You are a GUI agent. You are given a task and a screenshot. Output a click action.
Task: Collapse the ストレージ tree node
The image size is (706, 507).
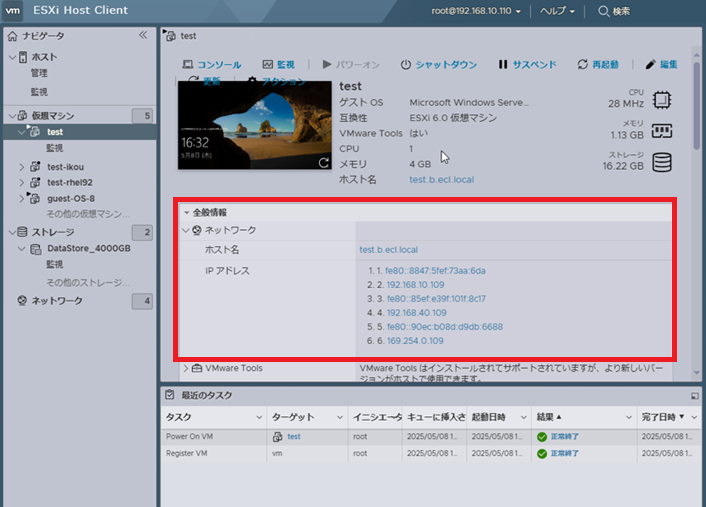click(x=12, y=232)
